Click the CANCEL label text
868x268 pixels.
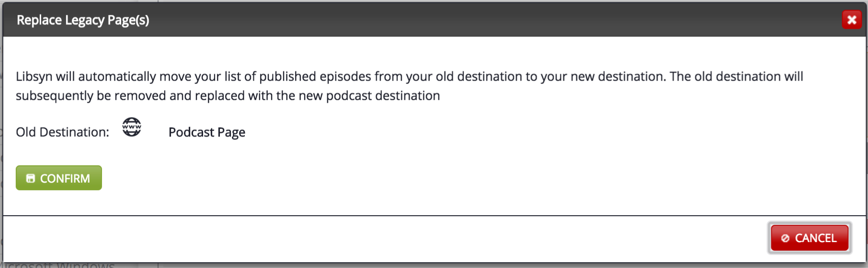coord(816,238)
